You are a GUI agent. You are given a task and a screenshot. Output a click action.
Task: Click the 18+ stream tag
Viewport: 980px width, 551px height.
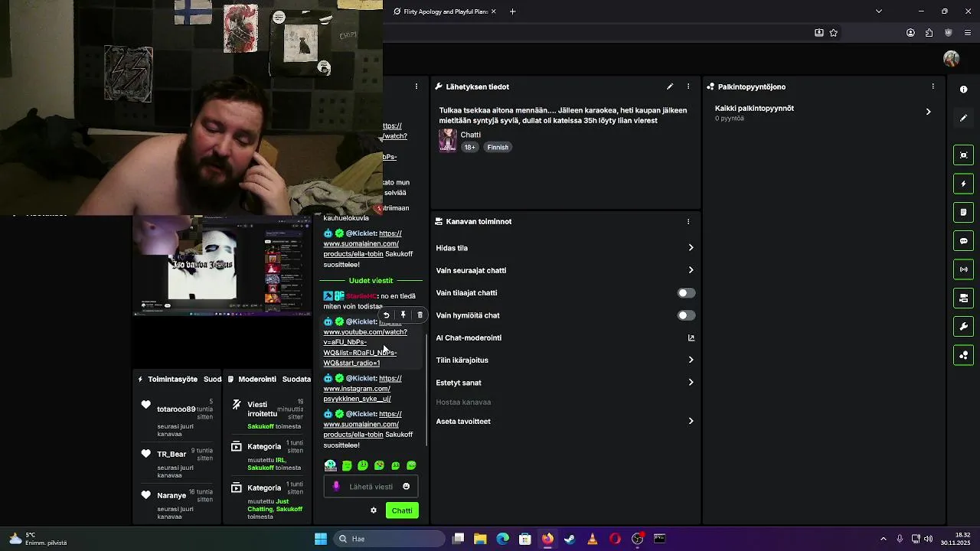(x=469, y=147)
